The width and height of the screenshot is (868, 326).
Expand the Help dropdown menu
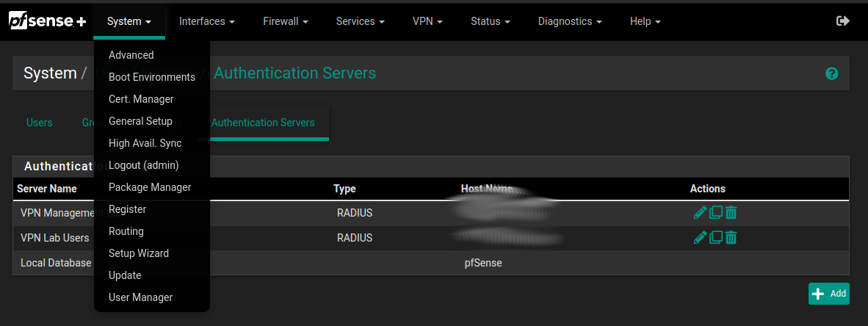(x=645, y=21)
